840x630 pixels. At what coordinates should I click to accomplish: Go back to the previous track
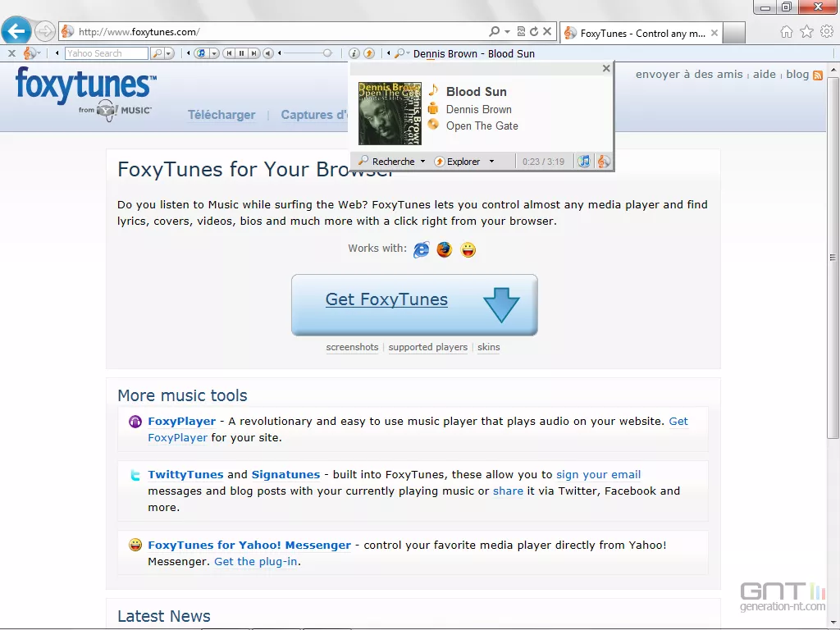[x=228, y=53]
